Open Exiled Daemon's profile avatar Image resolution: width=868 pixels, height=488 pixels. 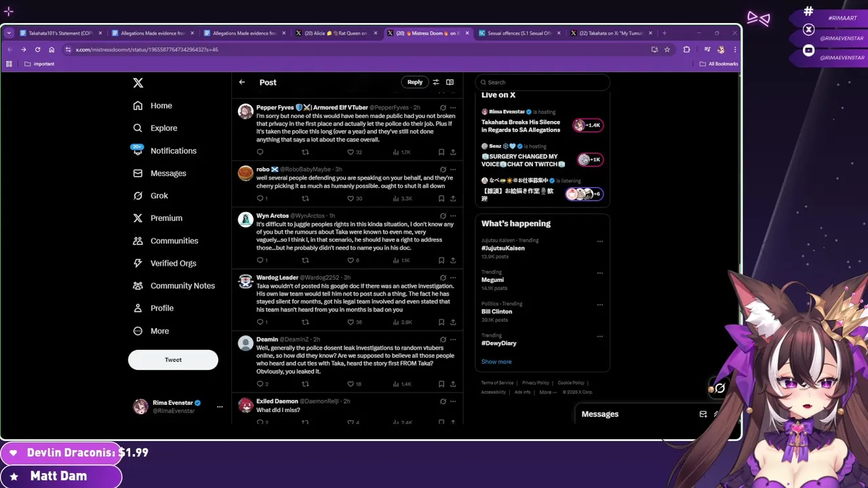(x=245, y=405)
